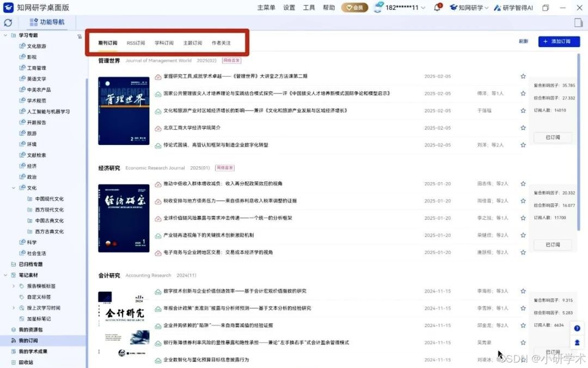Star the 北京工商大学经济学院简介 article
The width and height of the screenshot is (588, 368).
[x=523, y=128]
